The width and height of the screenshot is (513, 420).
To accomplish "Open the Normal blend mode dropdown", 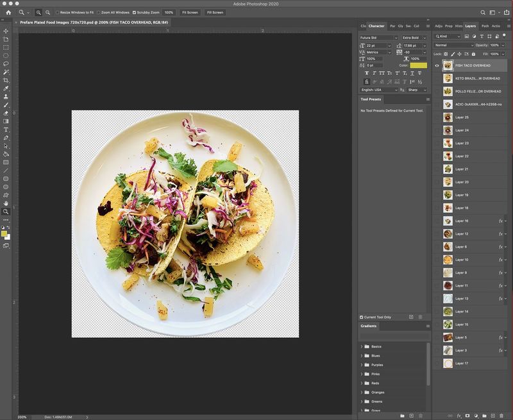I will coord(454,45).
